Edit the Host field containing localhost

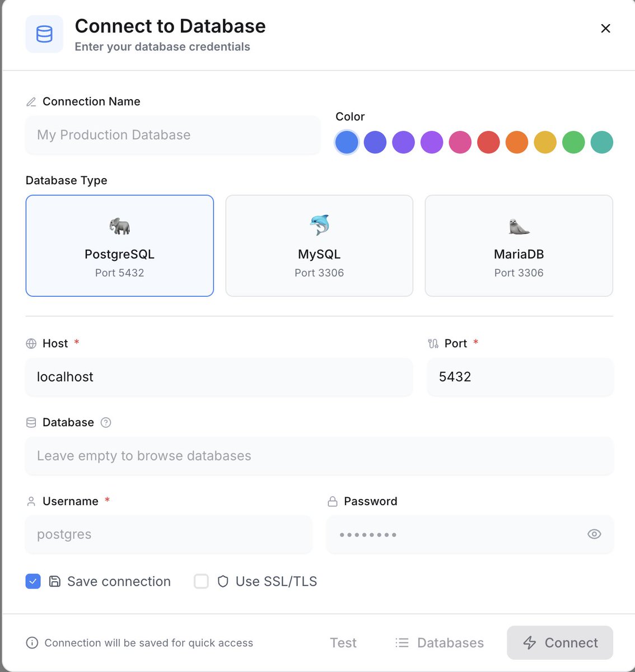(219, 377)
